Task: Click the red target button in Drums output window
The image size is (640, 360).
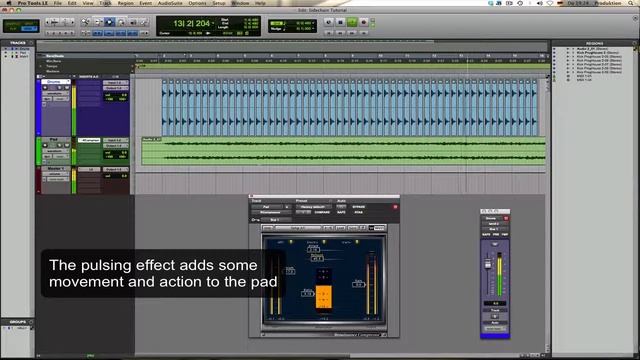Action: pos(506,218)
